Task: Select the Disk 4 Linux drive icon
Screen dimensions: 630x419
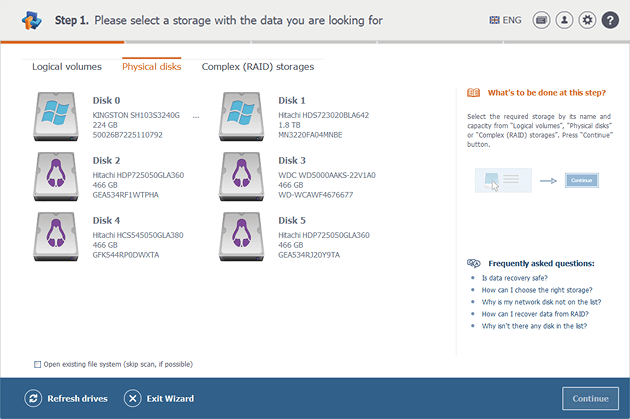Action: click(x=56, y=237)
